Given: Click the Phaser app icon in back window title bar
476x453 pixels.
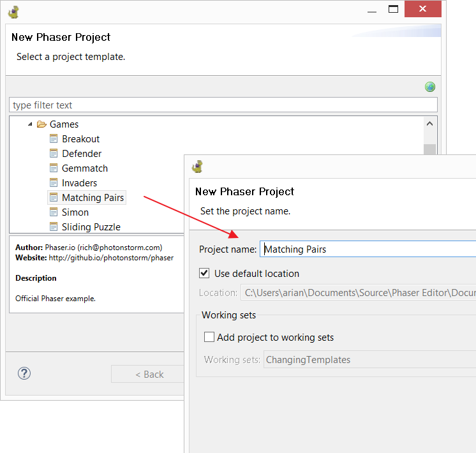Looking at the screenshot, I should pyautogui.click(x=13, y=12).
